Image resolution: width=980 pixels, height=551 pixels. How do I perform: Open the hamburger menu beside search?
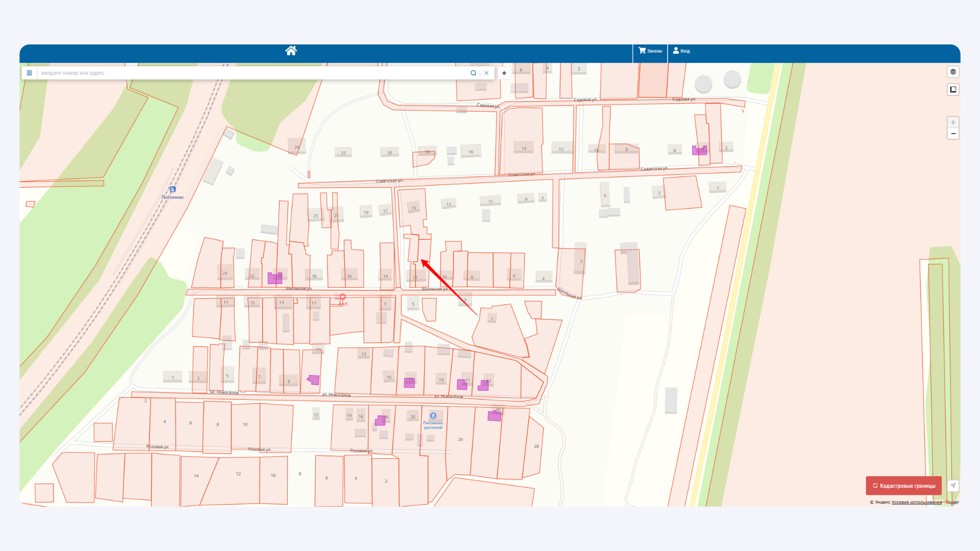pyautogui.click(x=29, y=73)
